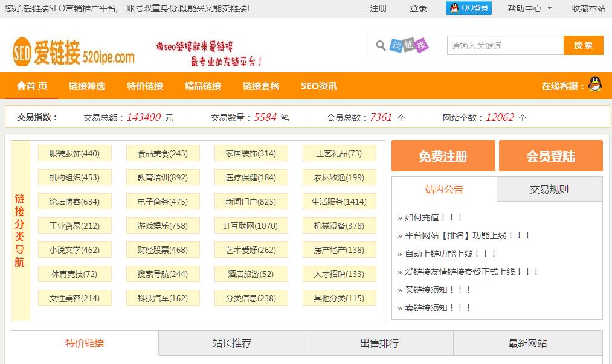The width and height of the screenshot is (612, 364).
Task: Click the QQ登录 login button
Action: (469, 8)
